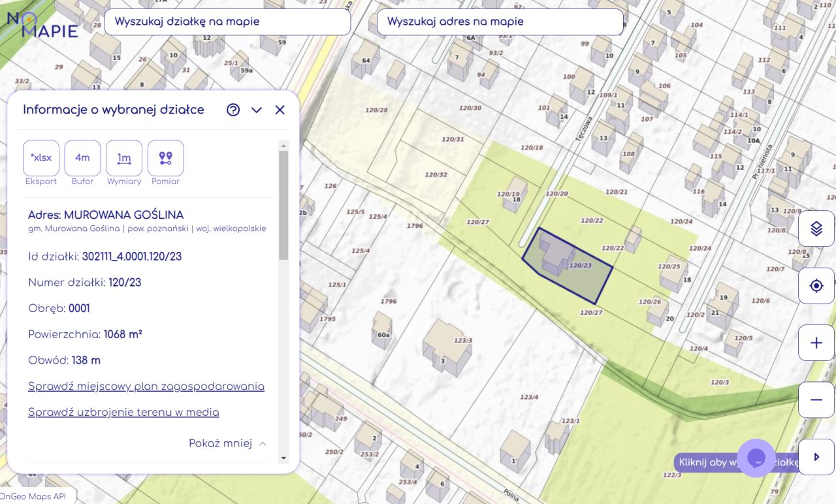Viewport: 836px width, 504px height.
Task: Focus the address search field
Action: [500, 22]
